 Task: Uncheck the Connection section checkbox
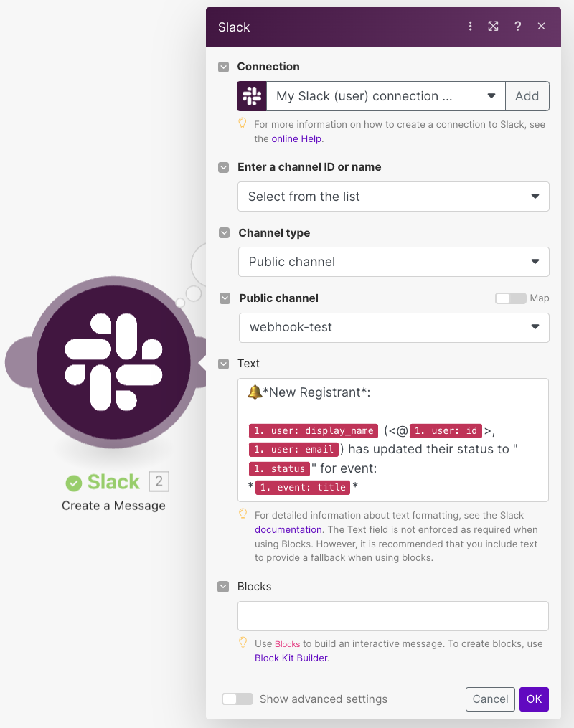(x=222, y=67)
